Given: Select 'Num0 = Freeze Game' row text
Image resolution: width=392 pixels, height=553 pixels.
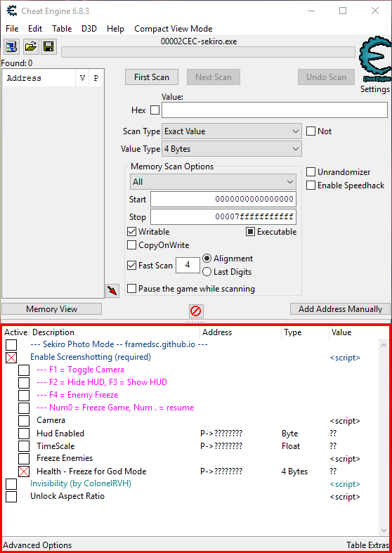Looking at the screenshot, I should (x=115, y=408).
